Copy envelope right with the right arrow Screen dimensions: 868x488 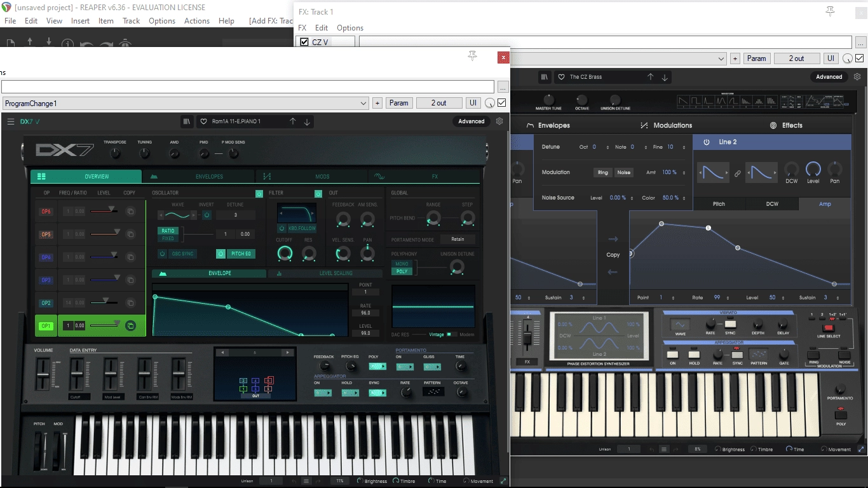(613, 240)
